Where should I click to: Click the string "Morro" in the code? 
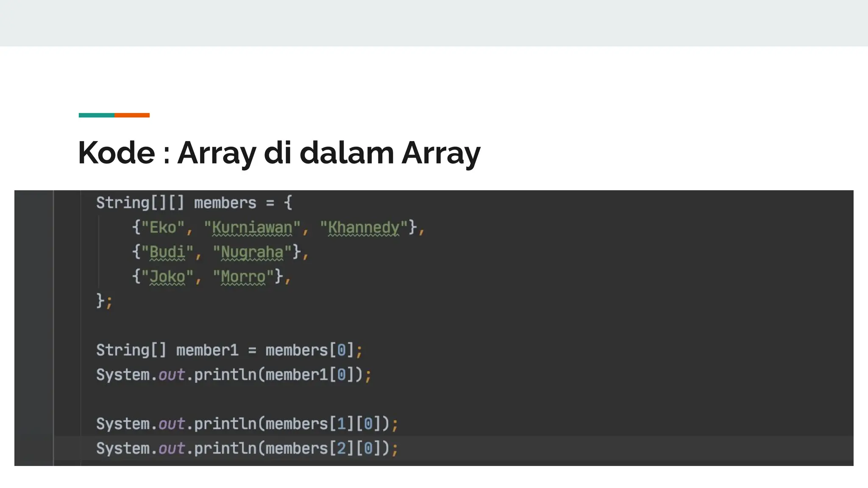click(x=243, y=277)
